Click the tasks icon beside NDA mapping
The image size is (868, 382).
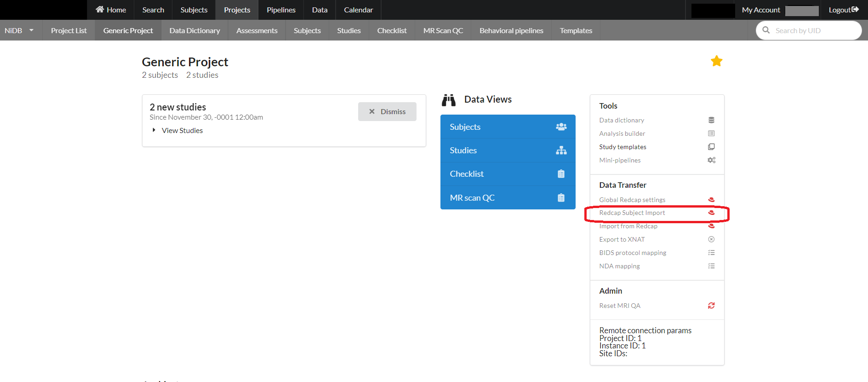point(711,266)
